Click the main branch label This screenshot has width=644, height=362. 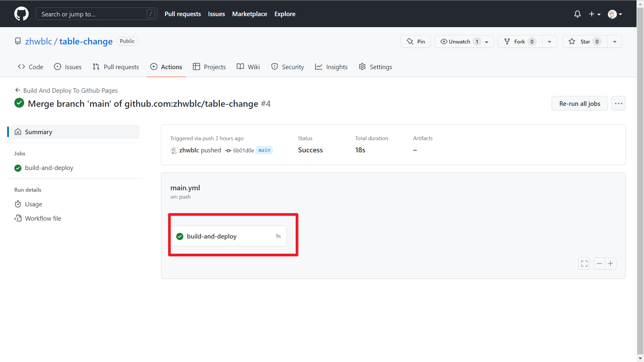(264, 150)
